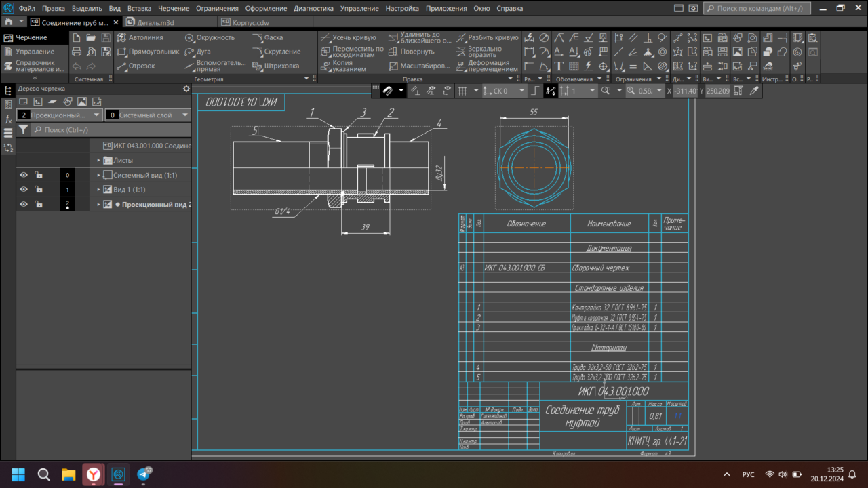Click the Y coordinate field
Image resolution: width=868 pixels, height=488 pixels.
718,90
